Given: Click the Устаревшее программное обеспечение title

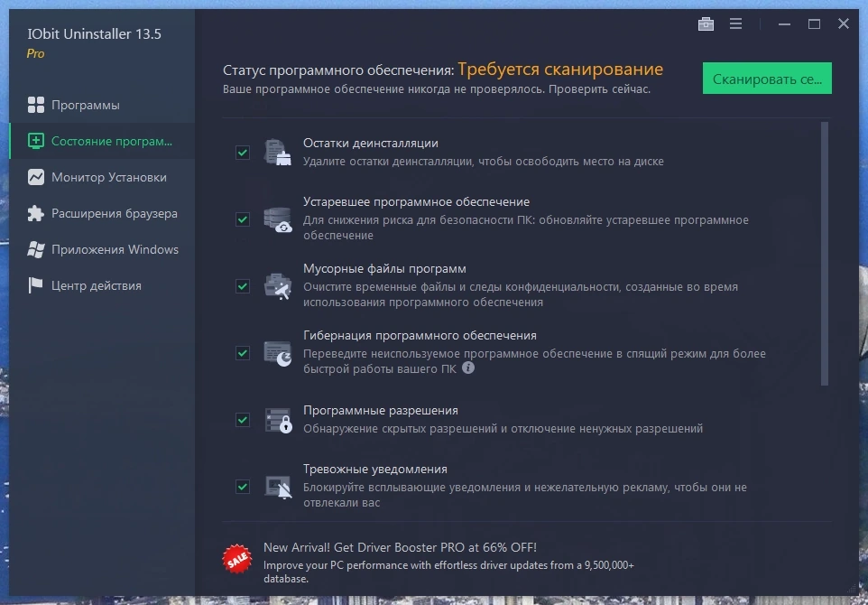Looking at the screenshot, I should 416,201.
